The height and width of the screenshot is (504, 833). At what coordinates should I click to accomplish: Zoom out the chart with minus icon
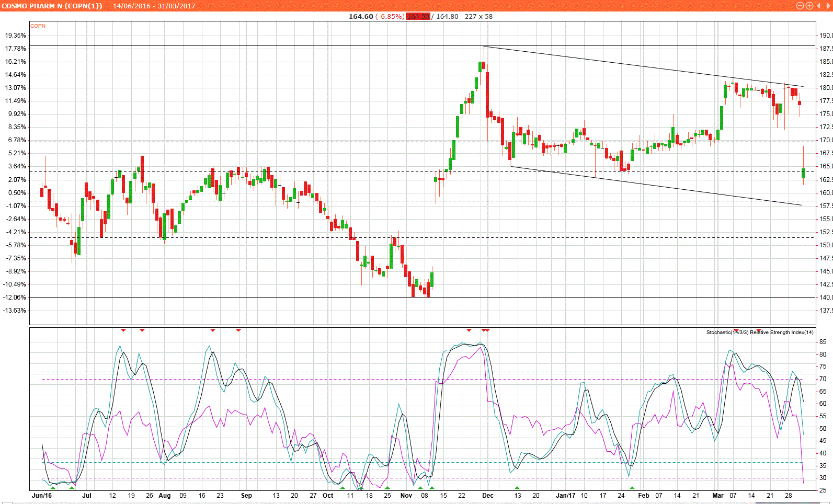point(800,6)
